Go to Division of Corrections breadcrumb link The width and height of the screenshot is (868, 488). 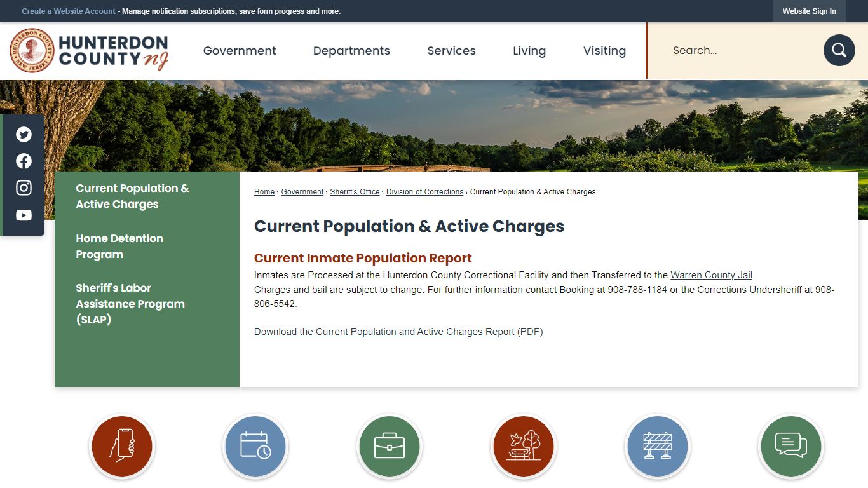pos(424,192)
